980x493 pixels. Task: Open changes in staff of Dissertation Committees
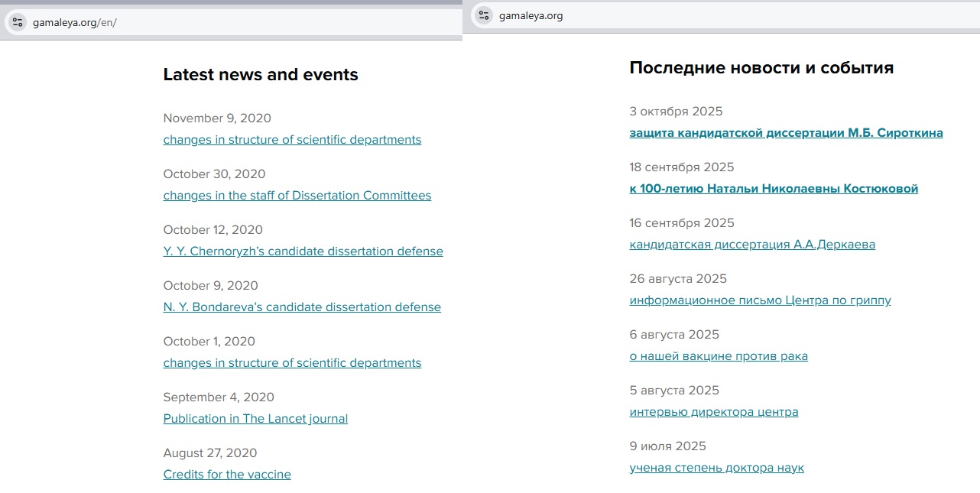297,196
